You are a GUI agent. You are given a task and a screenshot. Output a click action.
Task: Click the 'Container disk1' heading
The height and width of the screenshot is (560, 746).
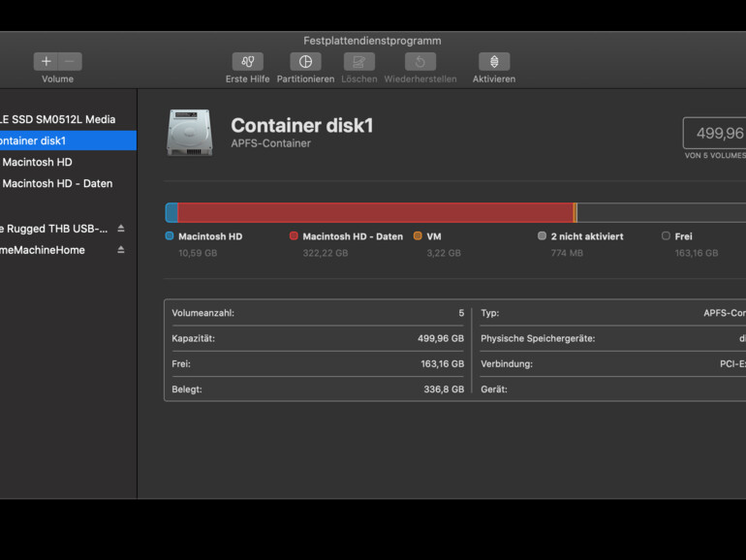click(x=302, y=126)
